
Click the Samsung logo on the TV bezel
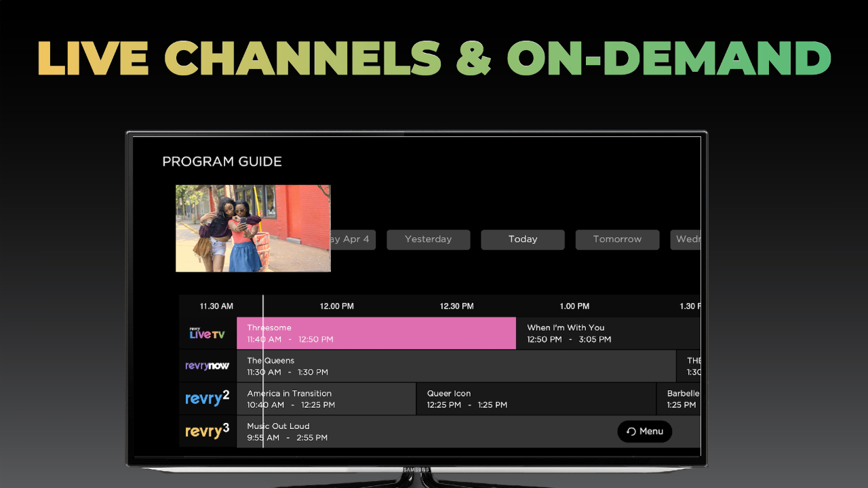tap(415, 468)
